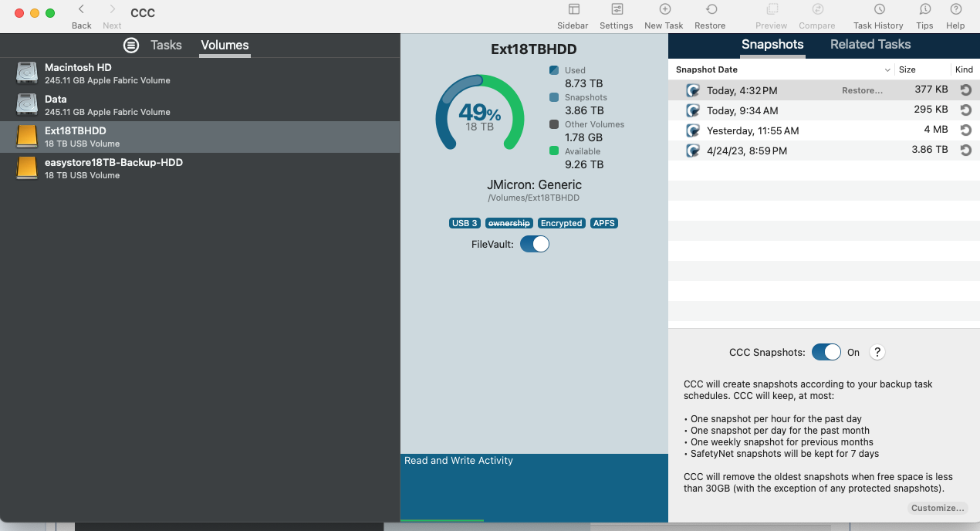Screen dimensions: 980x531
Task: Click Kind icon on Yesterday, 11:55 AM row
Action: pos(965,130)
